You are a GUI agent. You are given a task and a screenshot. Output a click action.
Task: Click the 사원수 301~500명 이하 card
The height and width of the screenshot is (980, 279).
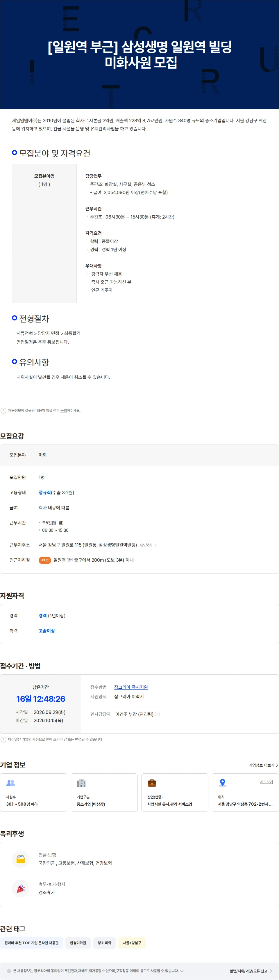(33, 793)
